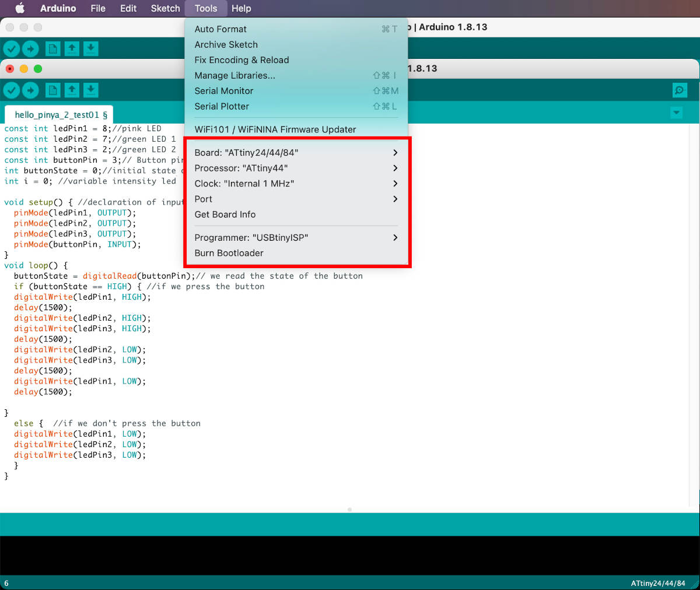Expand the Clock "Internal 1 MHz" submenu
Image resolution: width=700 pixels, height=590 pixels.
click(296, 183)
